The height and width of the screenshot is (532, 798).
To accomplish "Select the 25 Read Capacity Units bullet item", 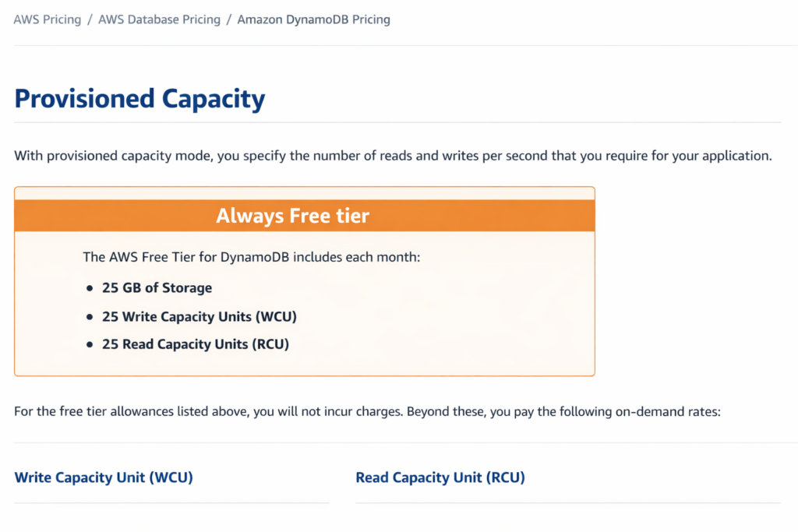I will coord(194,344).
